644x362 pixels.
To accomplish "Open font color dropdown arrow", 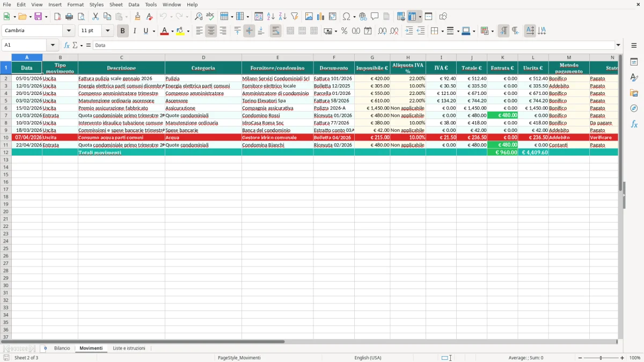I will (x=171, y=31).
